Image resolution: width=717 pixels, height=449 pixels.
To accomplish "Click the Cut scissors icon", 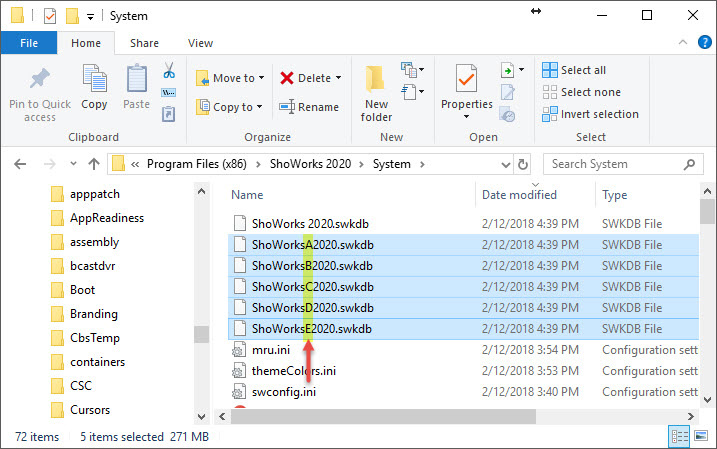I will point(169,70).
